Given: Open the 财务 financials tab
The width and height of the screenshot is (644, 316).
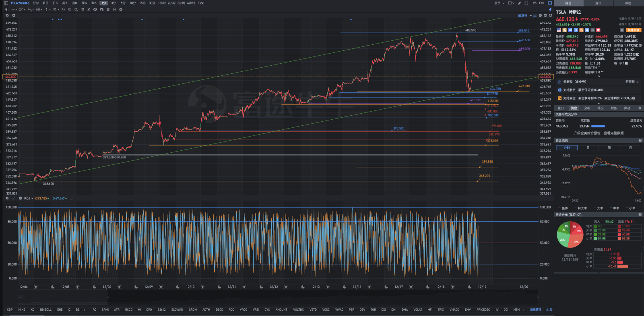Looking at the screenshot, I should click(613, 108).
